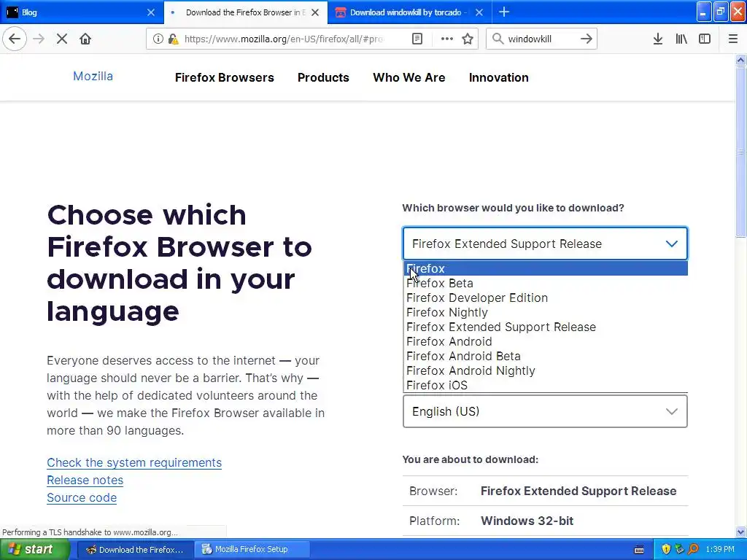Image resolution: width=747 pixels, height=560 pixels.
Task: Switch to Mozilla Firefox Setup taskbar window
Action: pos(253,550)
